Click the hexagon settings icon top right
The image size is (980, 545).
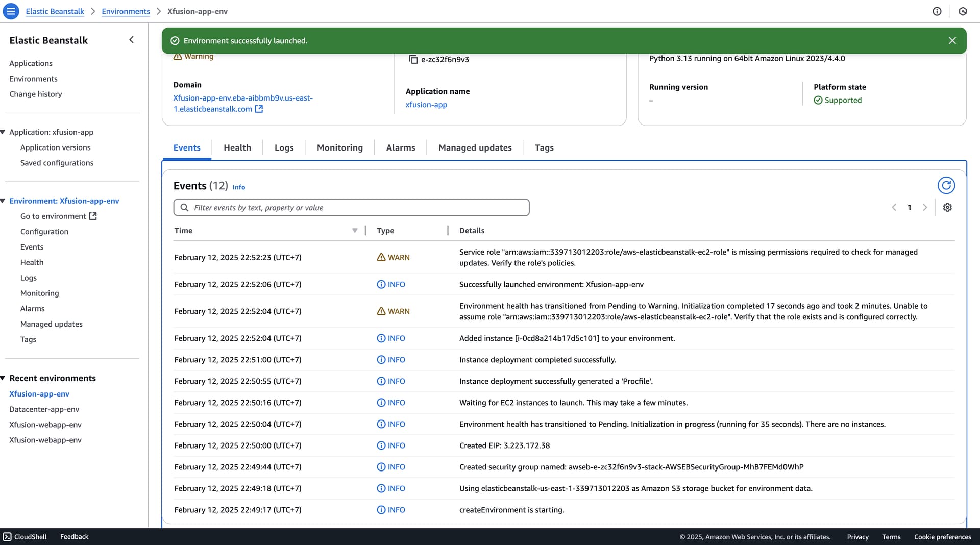(963, 11)
